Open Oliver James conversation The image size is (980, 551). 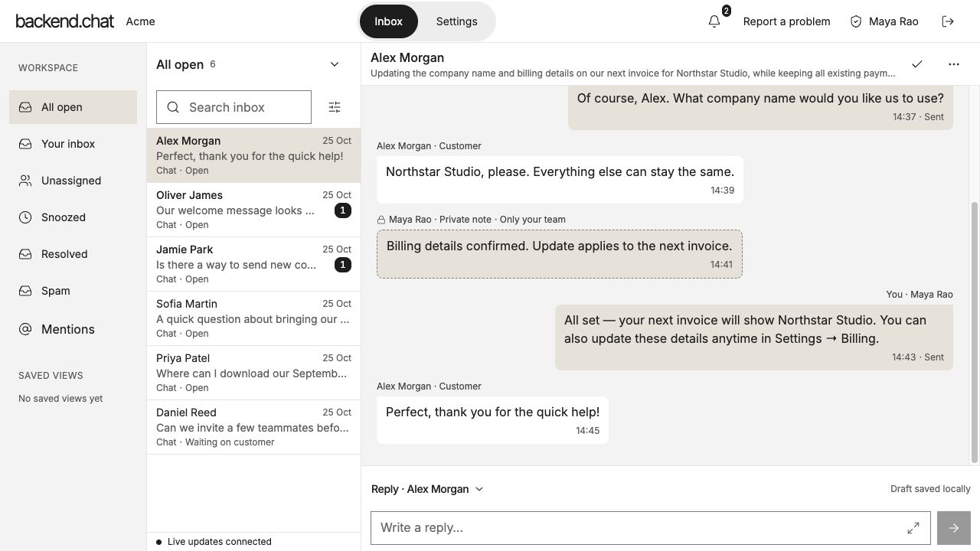(253, 210)
